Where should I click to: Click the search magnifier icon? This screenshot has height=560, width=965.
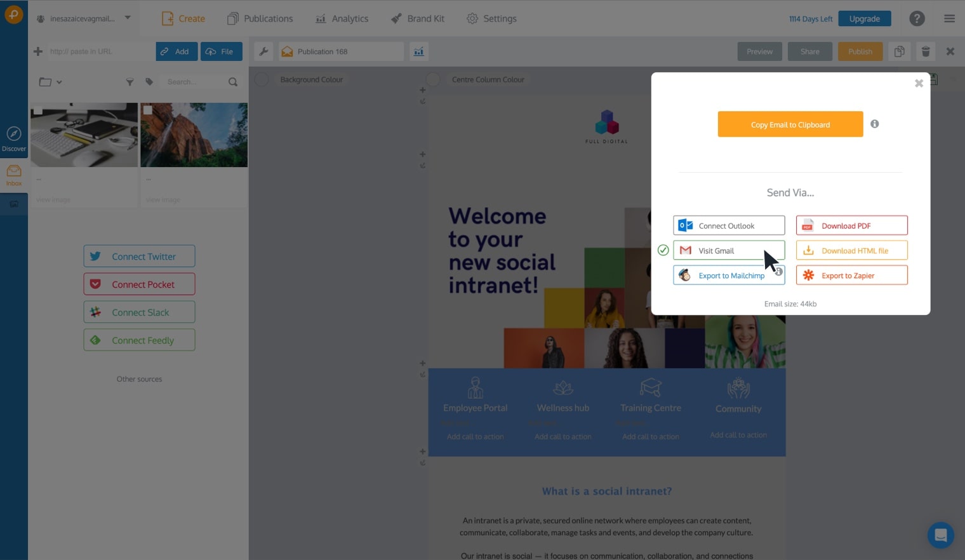pos(233,82)
